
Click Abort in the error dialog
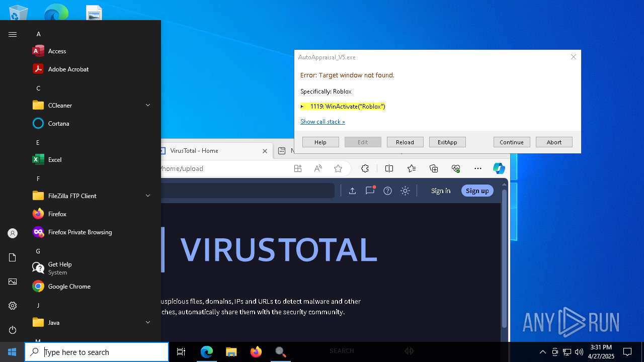[x=554, y=142]
